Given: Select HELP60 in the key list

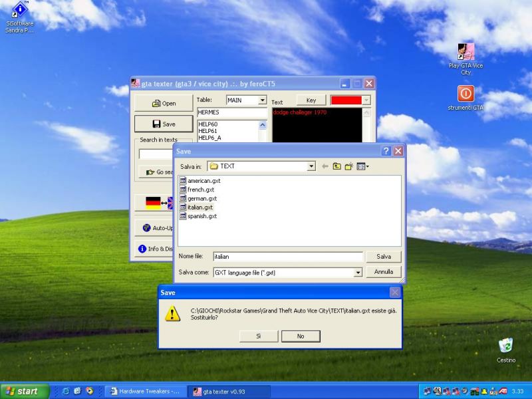Looking at the screenshot, I should pyautogui.click(x=207, y=124).
